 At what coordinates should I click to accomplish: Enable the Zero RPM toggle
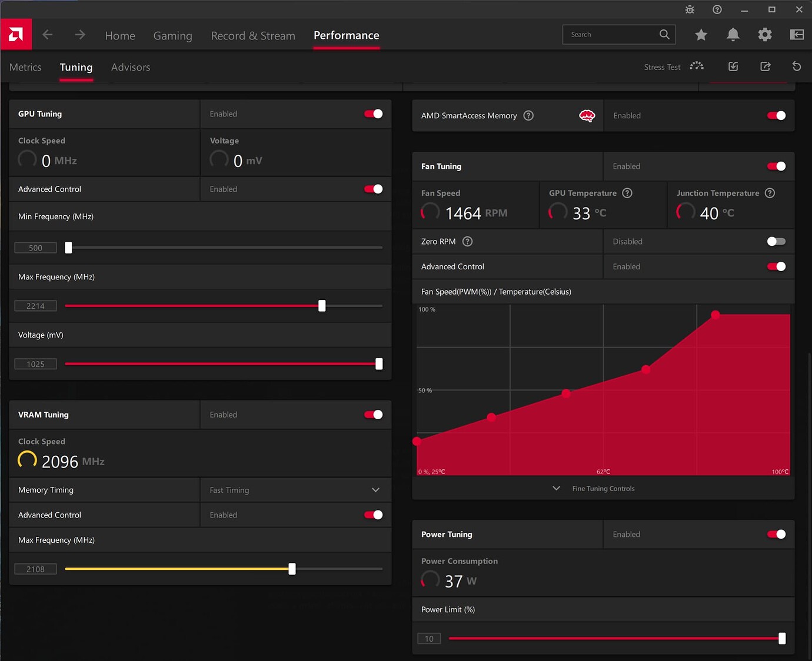(x=776, y=241)
